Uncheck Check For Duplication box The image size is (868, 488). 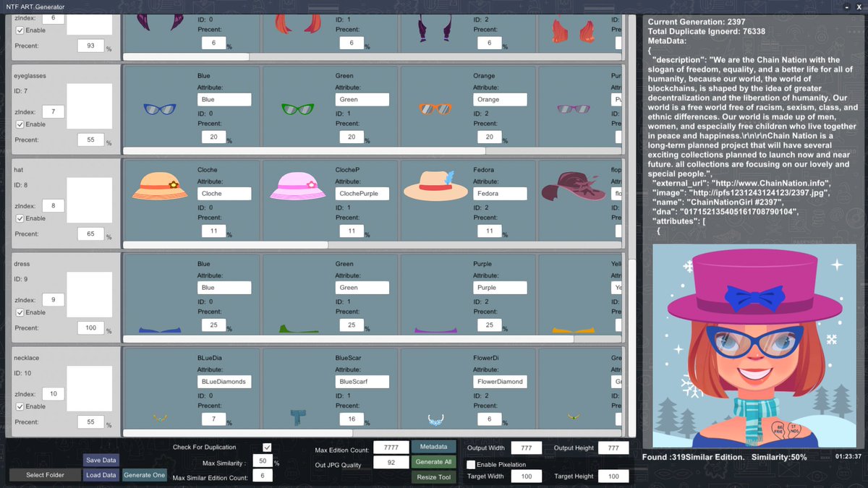(x=267, y=448)
